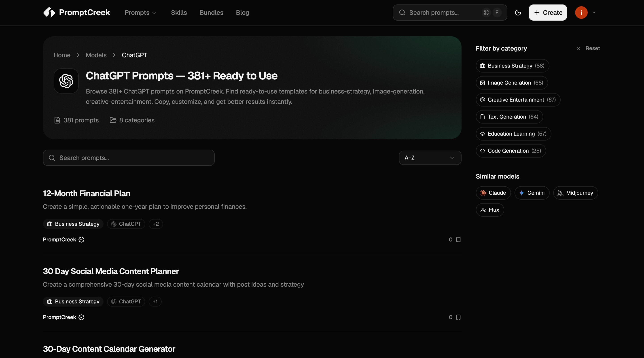Click PromptCreek author on Social Media Content Planner
Viewport: 644px width, 358px height.
pos(59,317)
